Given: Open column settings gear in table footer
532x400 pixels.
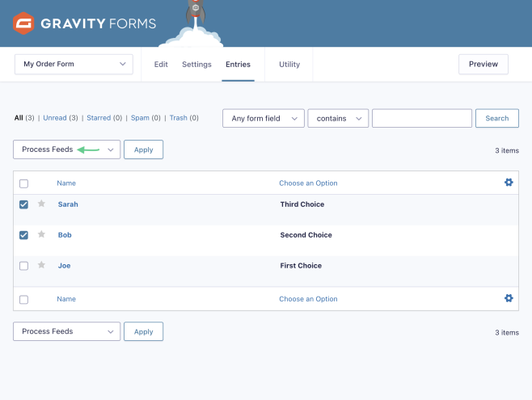Looking at the screenshot, I should point(509,298).
